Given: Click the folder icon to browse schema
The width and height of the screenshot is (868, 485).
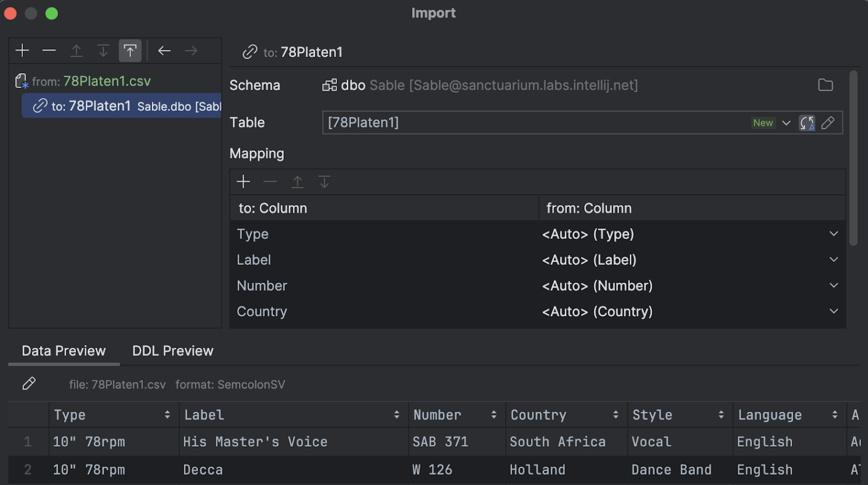Looking at the screenshot, I should point(826,85).
